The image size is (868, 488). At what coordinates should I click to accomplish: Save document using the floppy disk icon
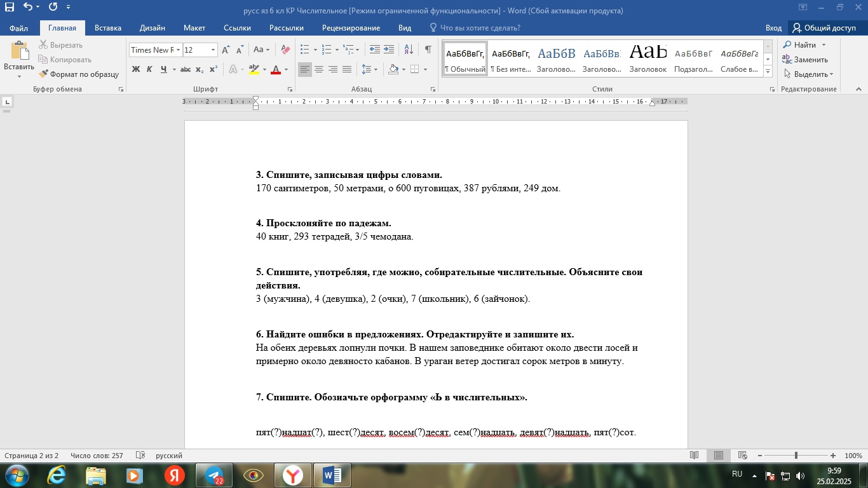click(x=10, y=8)
